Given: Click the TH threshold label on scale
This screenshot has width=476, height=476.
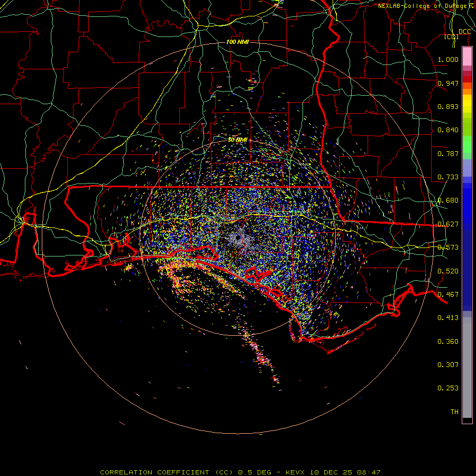Looking at the screenshot, I should pyautogui.click(x=454, y=412).
